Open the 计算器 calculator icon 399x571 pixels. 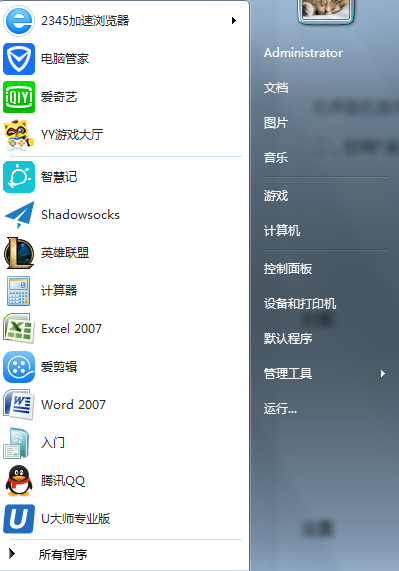(19, 291)
